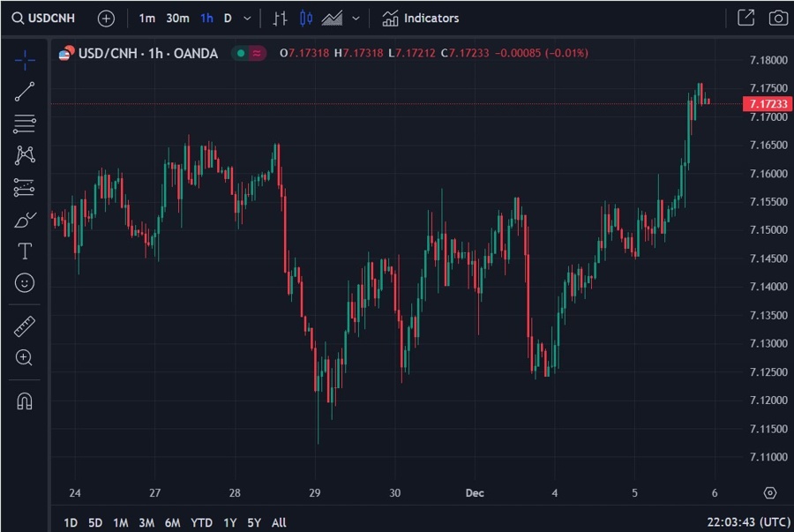Set range to 5Y
794x532 pixels.
pyautogui.click(x=254, y=522)
